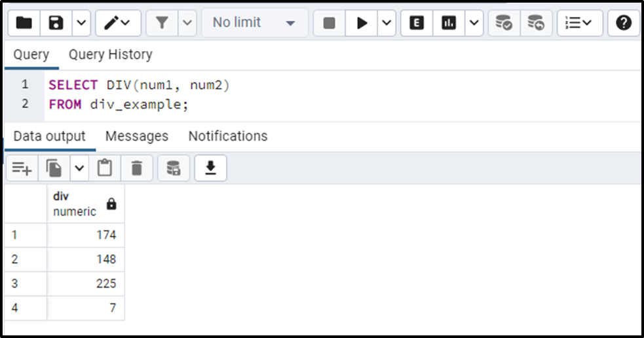Switch to the Query History tab
The image size is (644, 338).
click(x=111, y=54)
